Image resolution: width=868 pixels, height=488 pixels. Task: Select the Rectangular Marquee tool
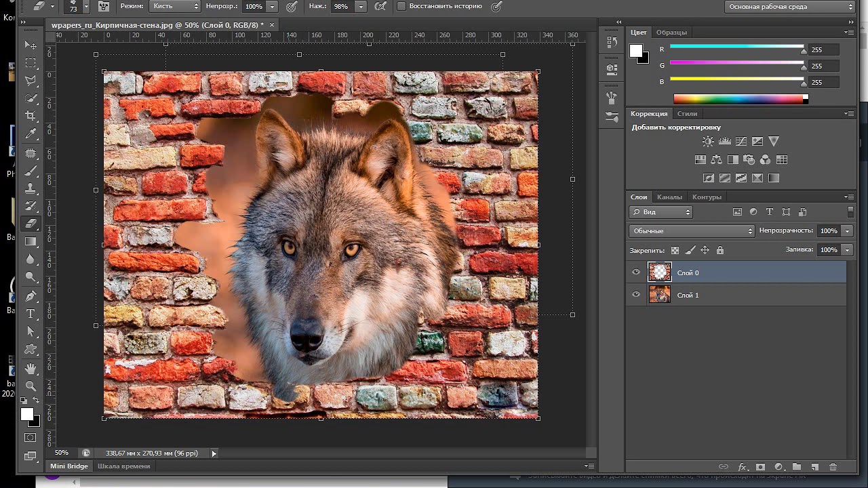(31, 63)
